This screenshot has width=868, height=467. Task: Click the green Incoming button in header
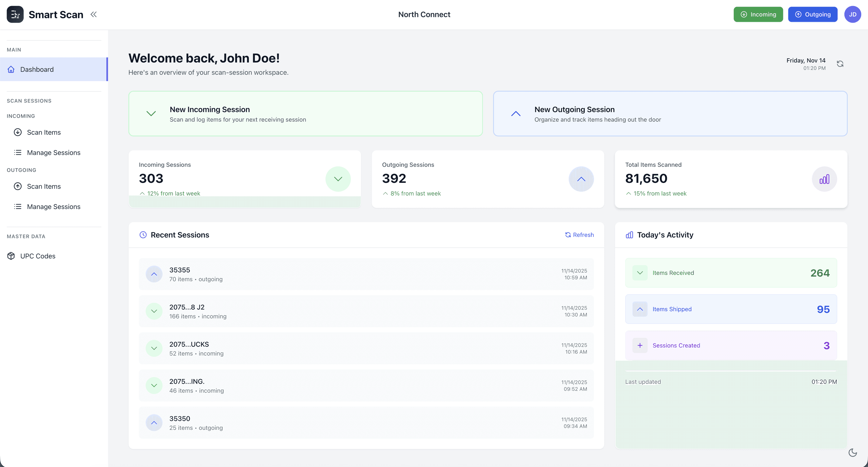[758, 14]
